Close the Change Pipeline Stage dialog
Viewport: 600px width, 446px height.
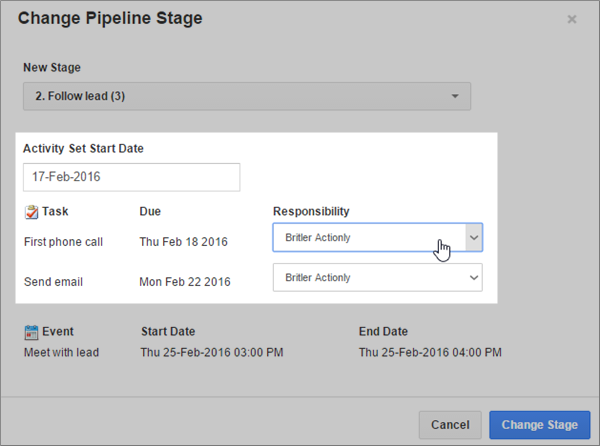click(x=572, y=19)
